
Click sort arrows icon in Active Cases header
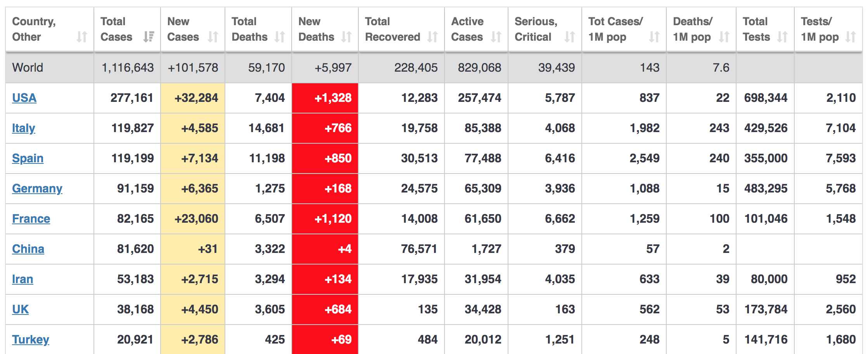(496, 37)
